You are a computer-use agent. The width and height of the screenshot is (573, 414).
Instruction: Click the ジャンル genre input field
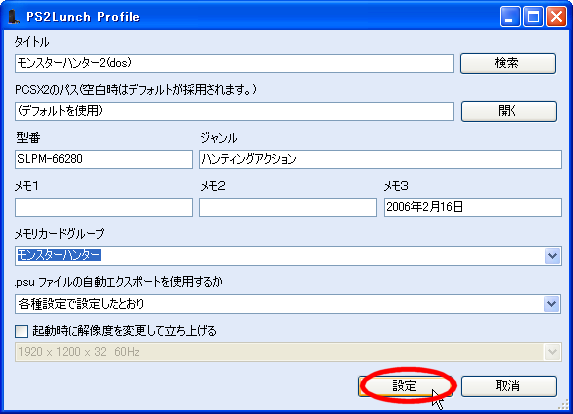(380, 159)
